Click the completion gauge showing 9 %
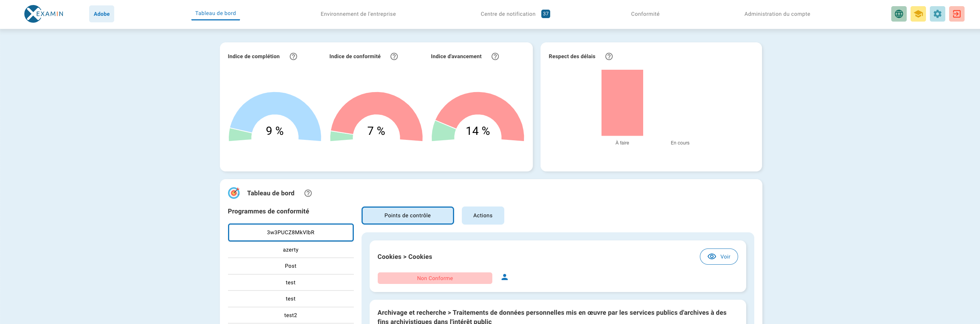980x324 pixels. click(x=275, y=117)
